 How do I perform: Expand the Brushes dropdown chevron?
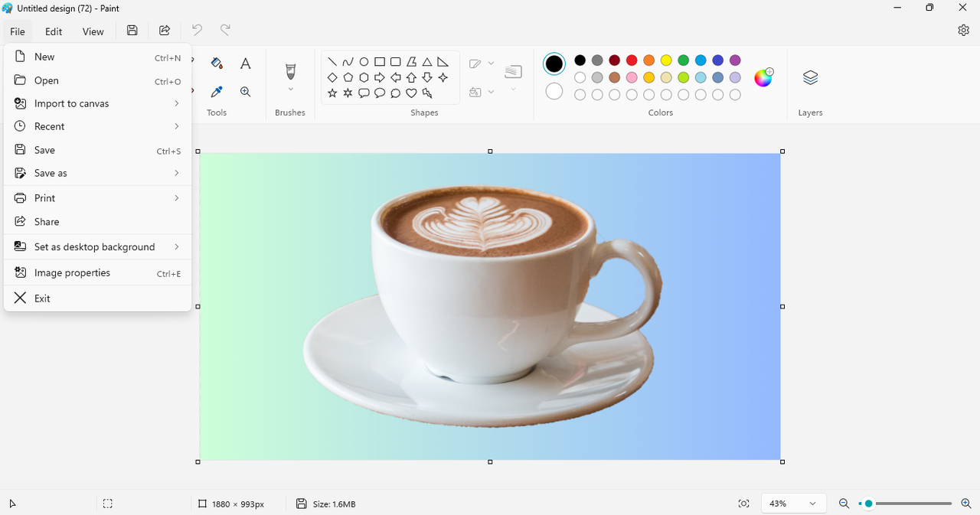(290, 90)
